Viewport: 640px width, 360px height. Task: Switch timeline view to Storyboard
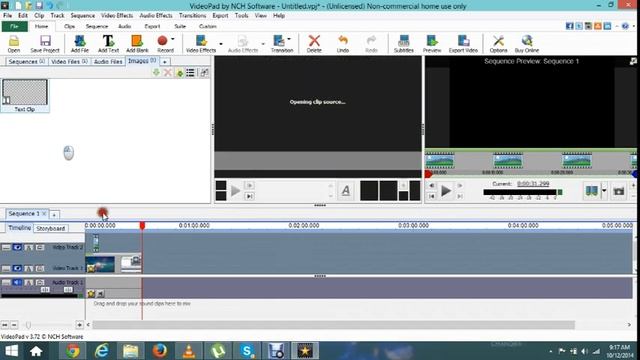click(x=51, y=229)
